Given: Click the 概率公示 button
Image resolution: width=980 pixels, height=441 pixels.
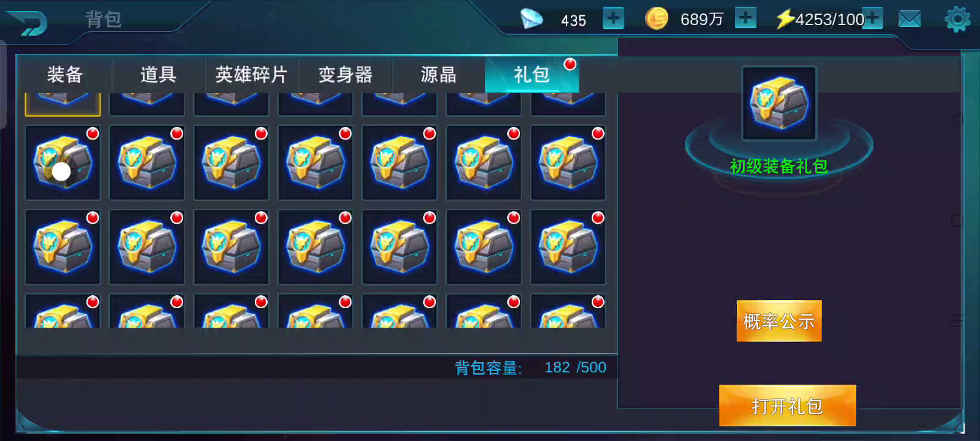Looking at the screenshot, I should [778, 321].
